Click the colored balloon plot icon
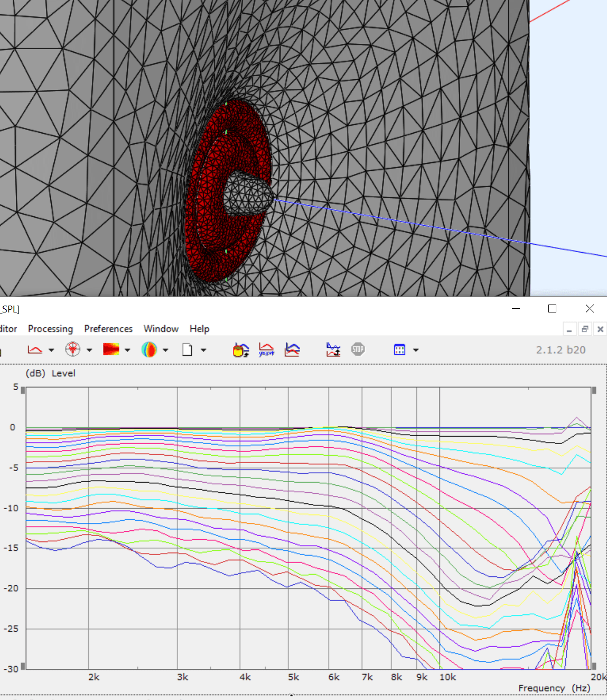This screenshot has width=607, height=700. [x=149, y=349]
